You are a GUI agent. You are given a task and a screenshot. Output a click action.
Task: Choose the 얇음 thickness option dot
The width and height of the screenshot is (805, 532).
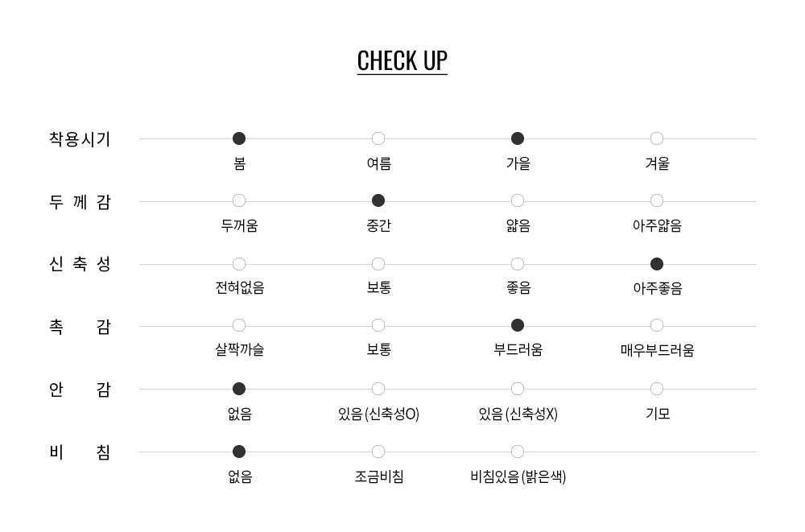pyautogui.click(x=518, y=200)
